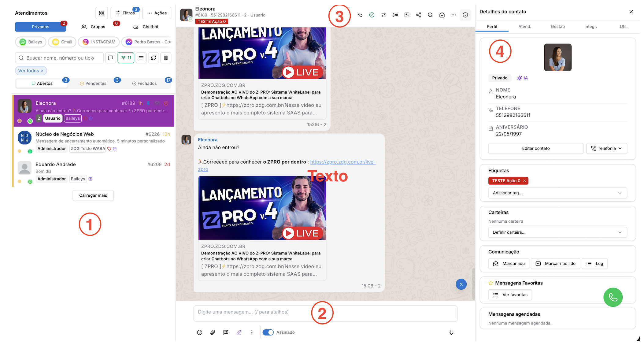Screen dimensions: 644x345
Task: Search messages with magnifier icon in chat header
Action: point(430,15)
